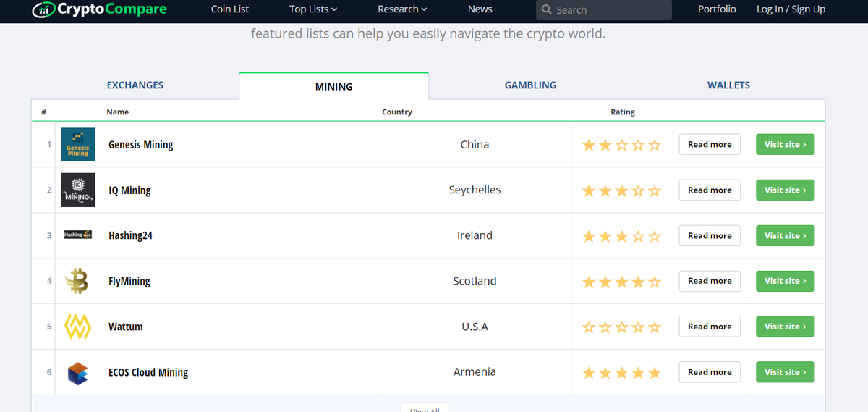Screen dimensions: 868x412
Task: Click the Wattum empty star rating
Action: click(622, 327)
